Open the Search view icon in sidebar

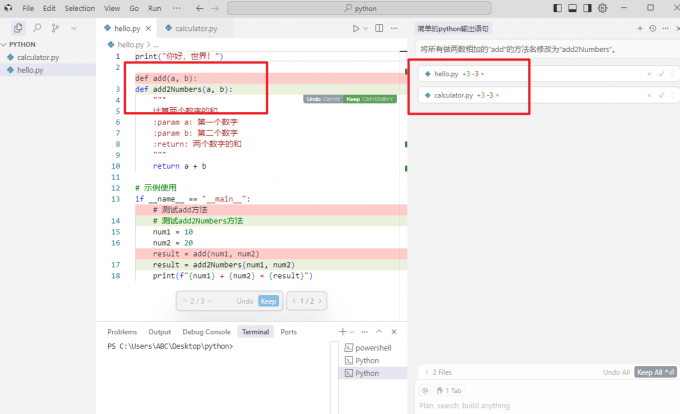(x=37, y=29)
